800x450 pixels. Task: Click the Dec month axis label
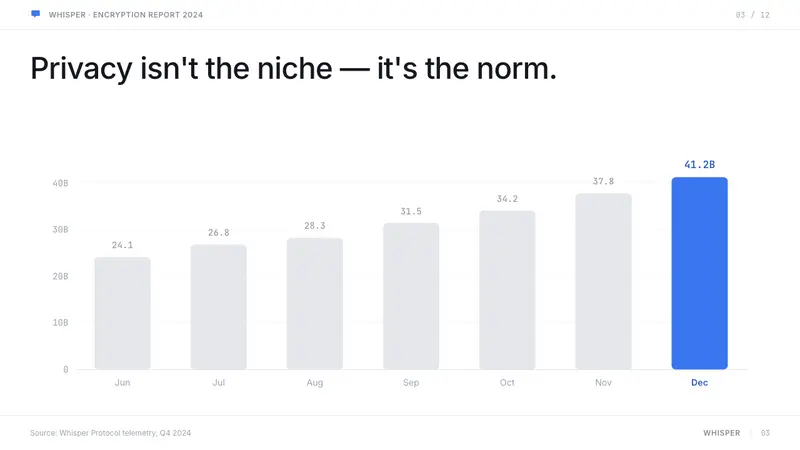click(x=699, y=382)
